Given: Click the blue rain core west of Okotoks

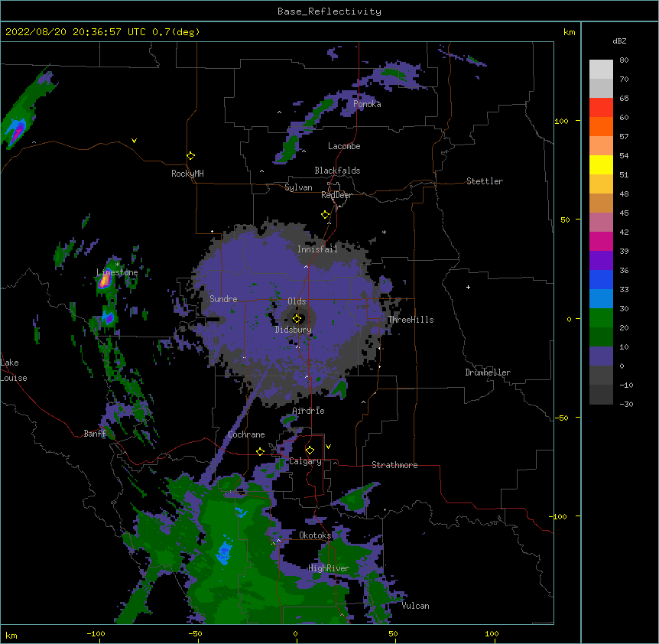Looking at the screenshot, I should tap(224, 551).
